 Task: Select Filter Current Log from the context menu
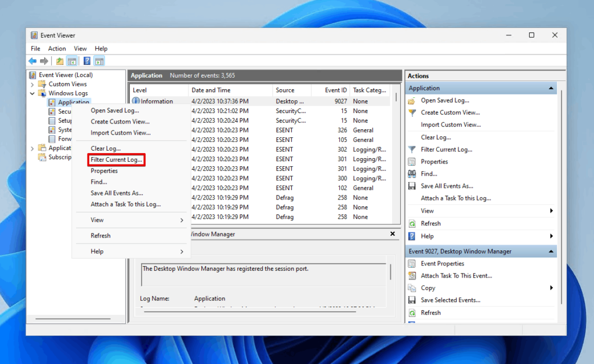click(116, 159)
